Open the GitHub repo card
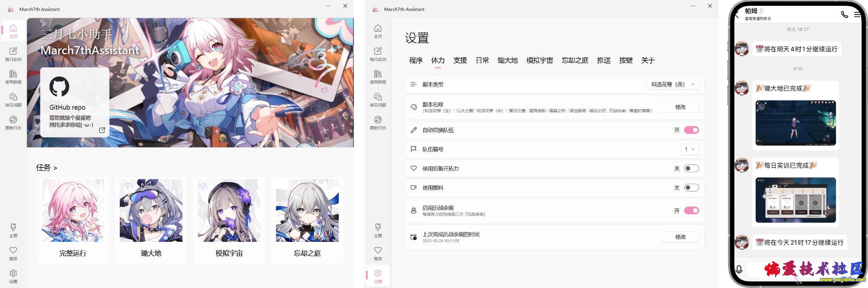Viewport: 868px width, 288px height. [x=75, y=102]
